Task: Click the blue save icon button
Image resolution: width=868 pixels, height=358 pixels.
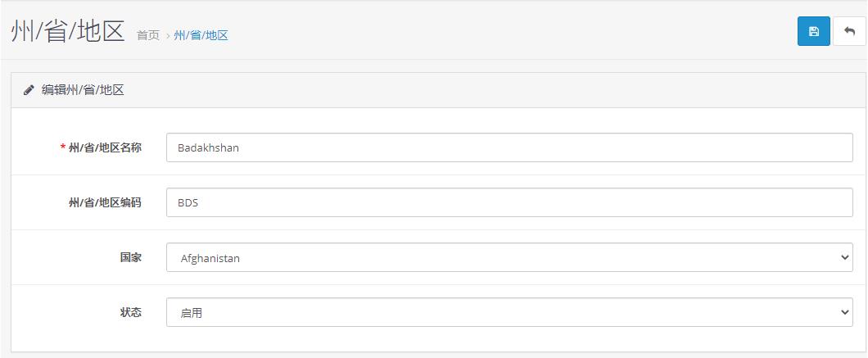Action: pyautogui.click(x=813, y=31)
